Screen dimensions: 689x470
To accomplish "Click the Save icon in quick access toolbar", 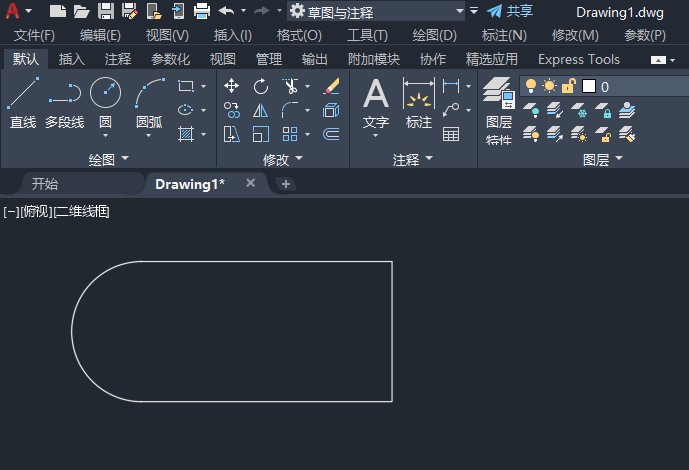I will pos(106,11).
